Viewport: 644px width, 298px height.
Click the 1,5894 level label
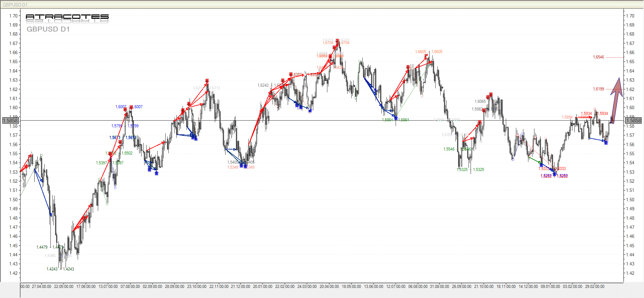pyautogui.click(x=567, y=117)
